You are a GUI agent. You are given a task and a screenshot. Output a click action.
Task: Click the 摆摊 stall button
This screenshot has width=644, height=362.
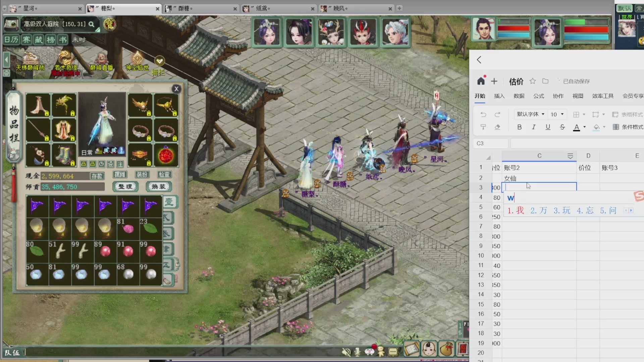point(120,174)
